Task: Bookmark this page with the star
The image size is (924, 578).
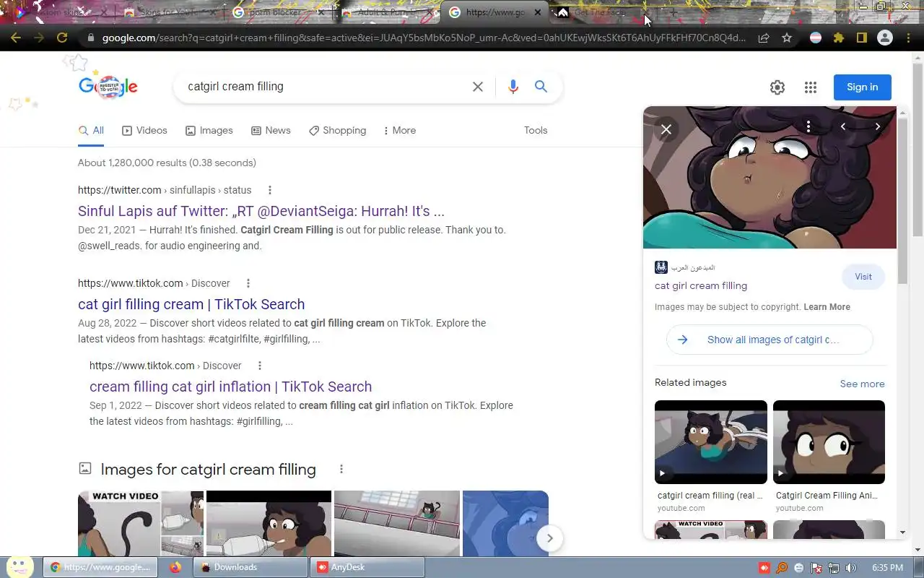Action: [787, 38]
